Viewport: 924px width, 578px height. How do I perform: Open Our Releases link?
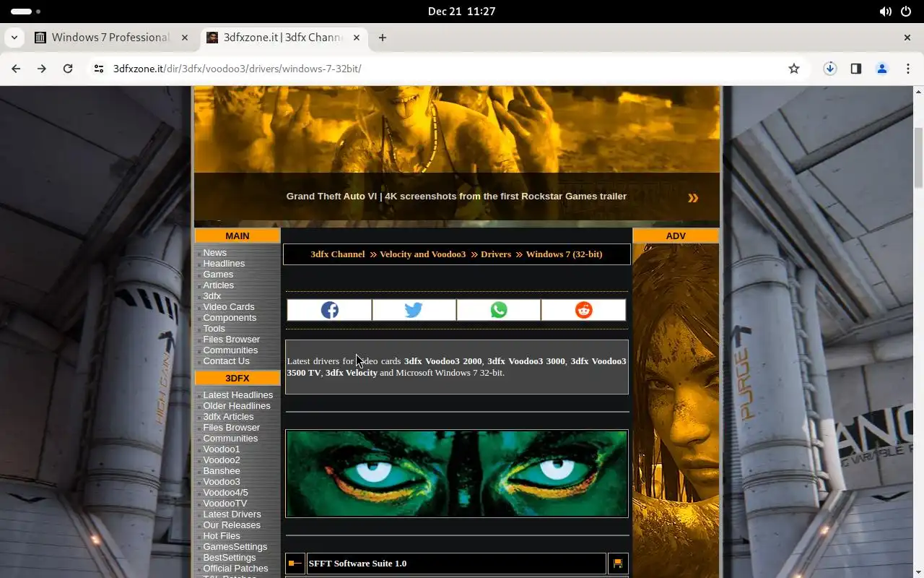pos(231,525)
